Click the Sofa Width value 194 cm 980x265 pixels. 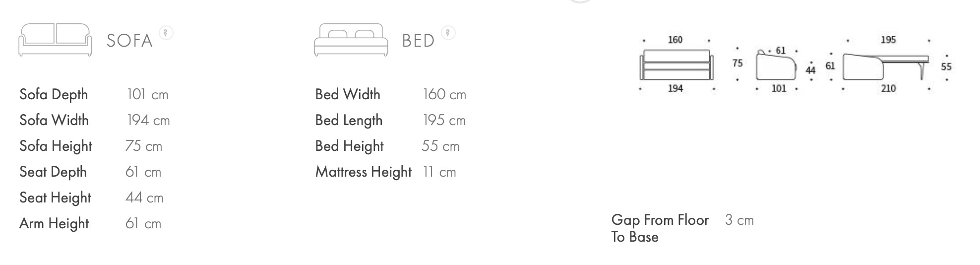pyautogui.click(x=148, y=120)
